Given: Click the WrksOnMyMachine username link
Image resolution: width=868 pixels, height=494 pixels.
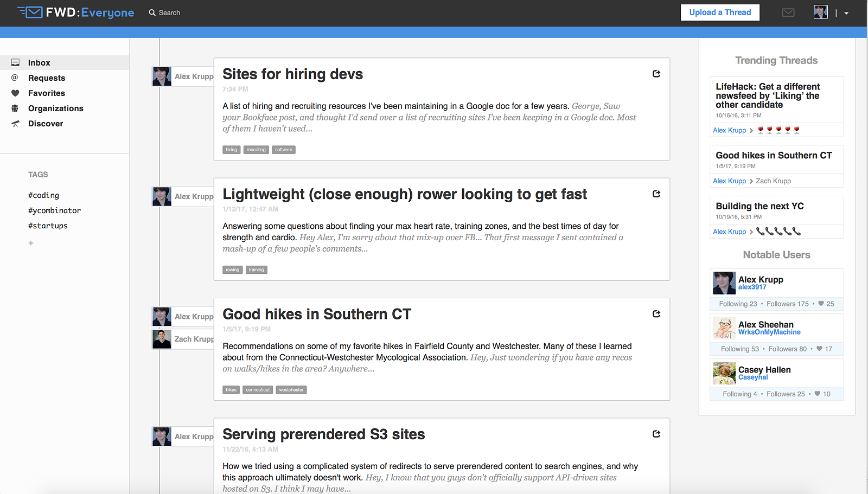Looking at the screenshot, I should pyautogui.click(x=769, y=332).
